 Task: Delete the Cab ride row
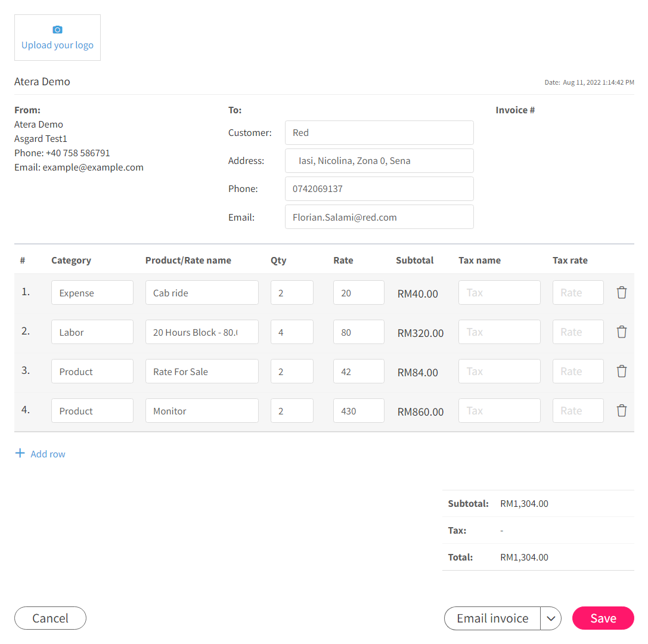(622, 293)
